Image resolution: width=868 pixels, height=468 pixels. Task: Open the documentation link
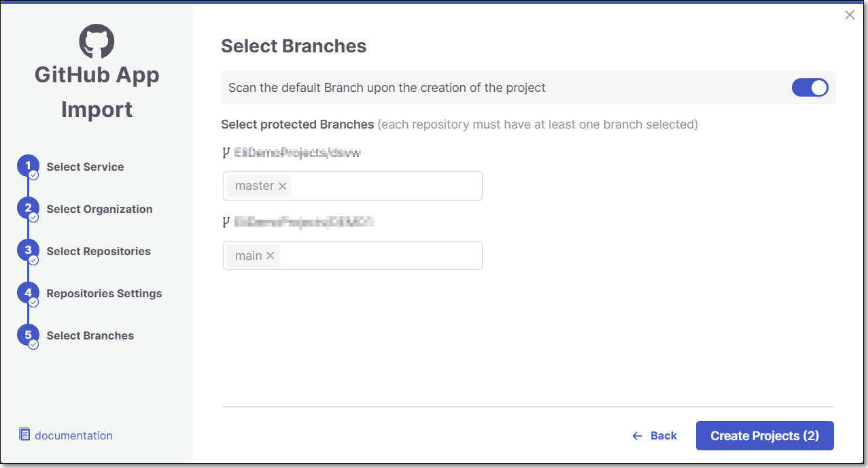(x=73, y=435)
